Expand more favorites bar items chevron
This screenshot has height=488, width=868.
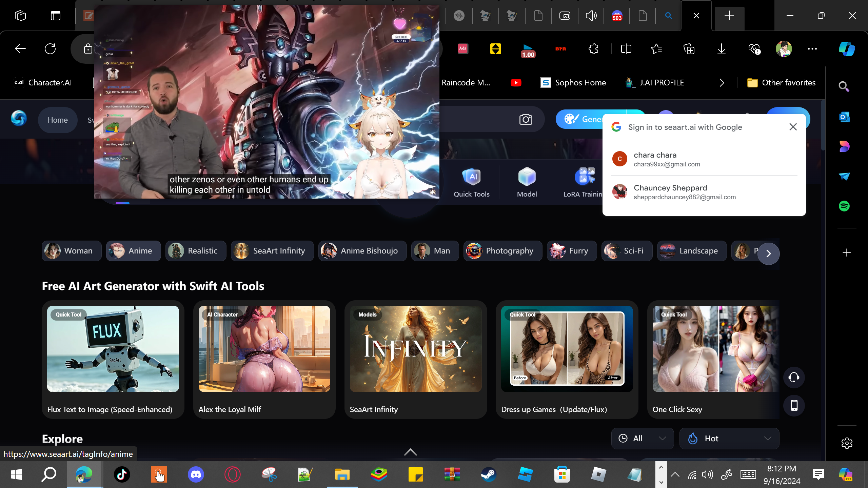click(x=722, y=83)
